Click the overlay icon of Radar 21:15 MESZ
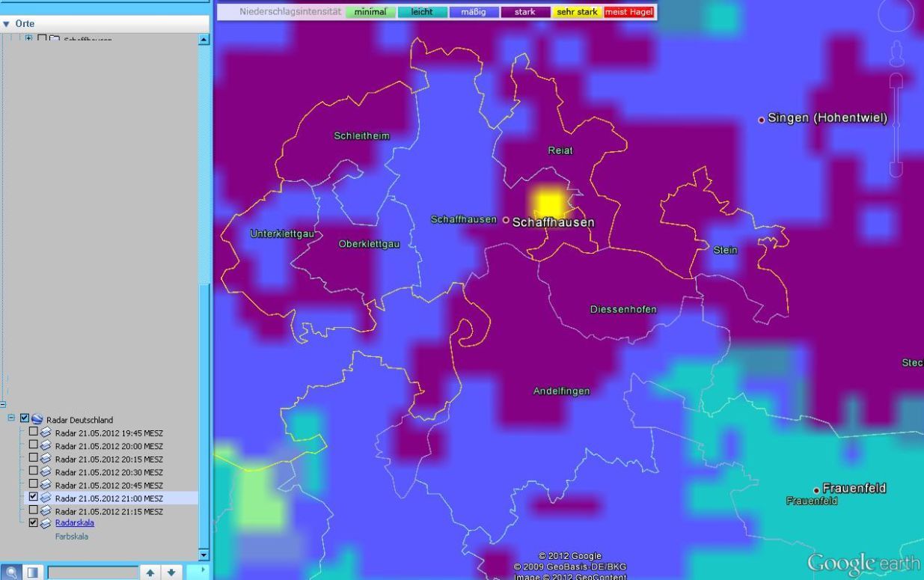Viewport: 924px width, 580px height. click(46, 511)
